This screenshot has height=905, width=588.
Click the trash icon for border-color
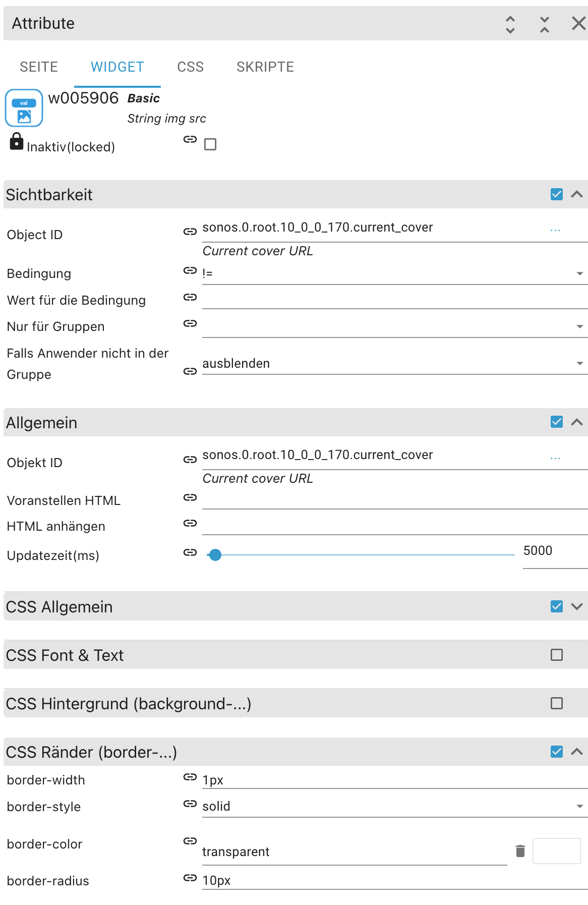(520, 851)
